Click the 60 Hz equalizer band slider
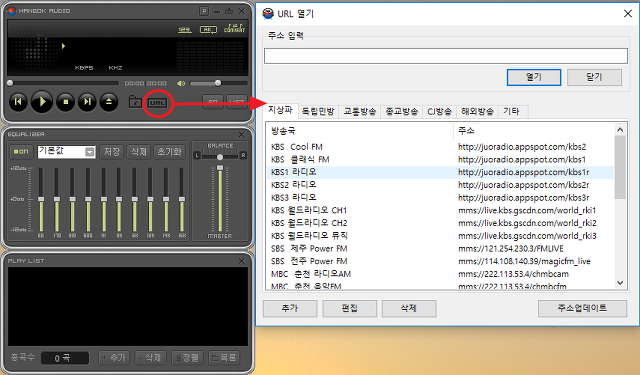 [x=41, y=199]
